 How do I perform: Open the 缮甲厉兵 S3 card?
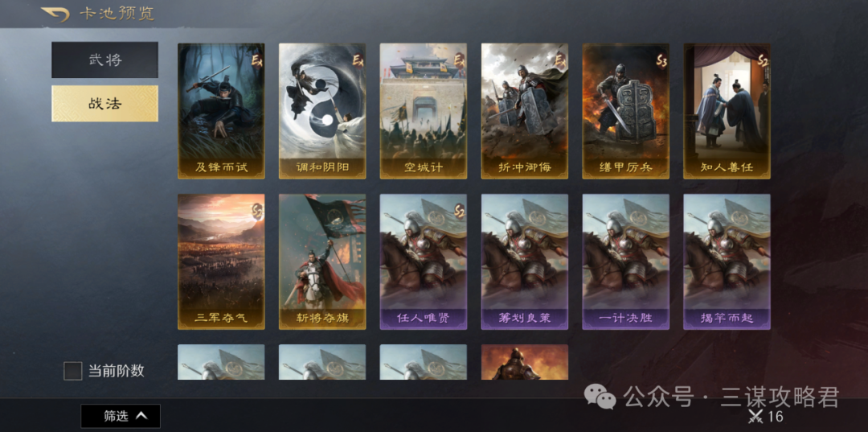tap(625, 111)
